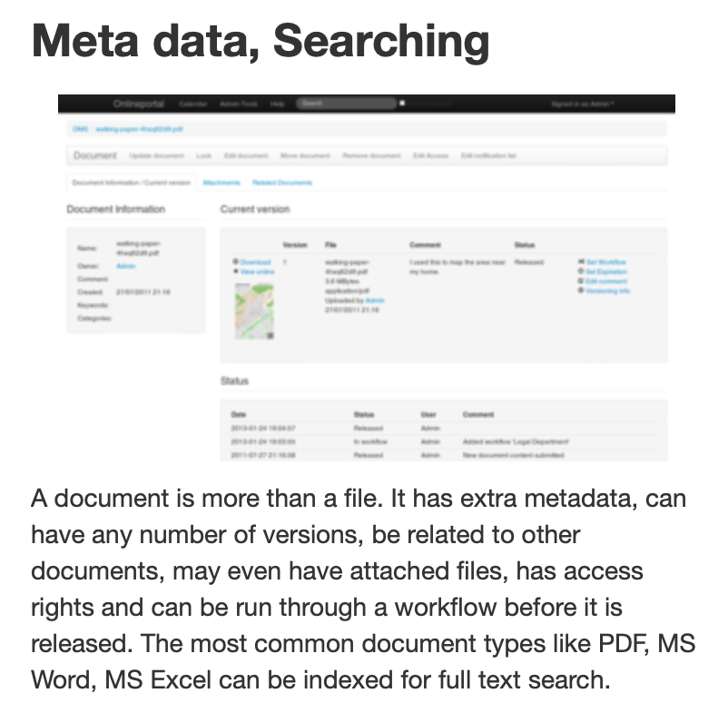The height and width of the screenshot is (723, 728).
Task: Click Update document in document toolbar
Action: (156, 156)
